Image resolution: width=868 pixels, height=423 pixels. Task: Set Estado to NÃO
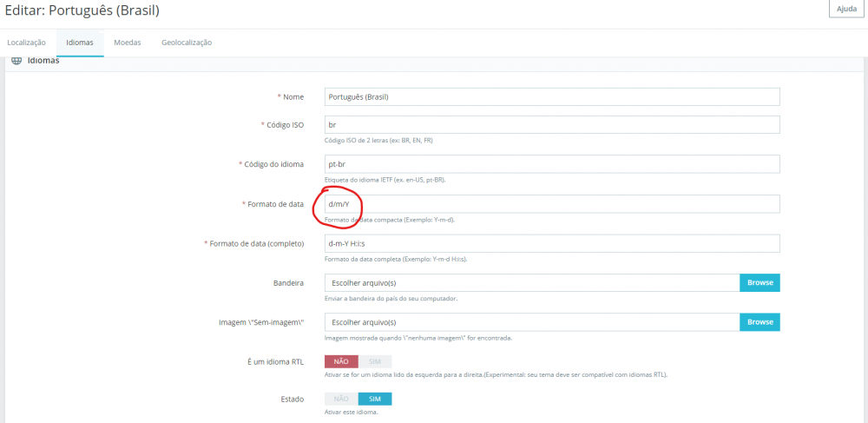pos(341,399)
